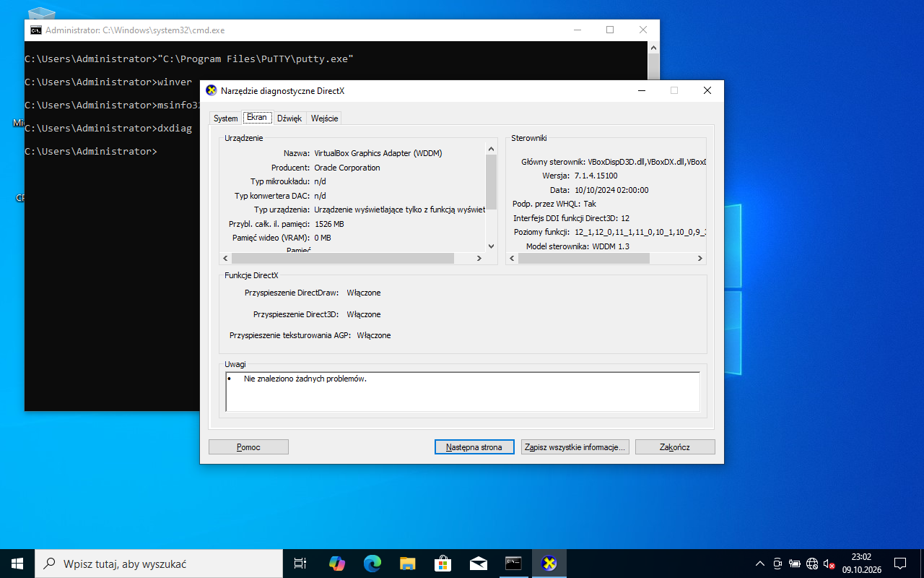The height and width of the screenshot is (578, 924).
Task: Click down arrow of Urządzenie vertical scrollbar
Action: pos(492,246)
